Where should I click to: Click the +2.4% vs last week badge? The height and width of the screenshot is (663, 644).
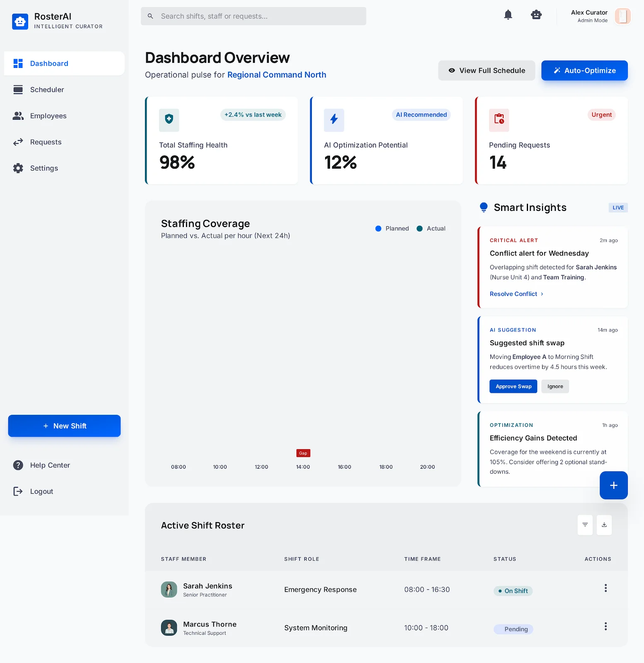253,115
